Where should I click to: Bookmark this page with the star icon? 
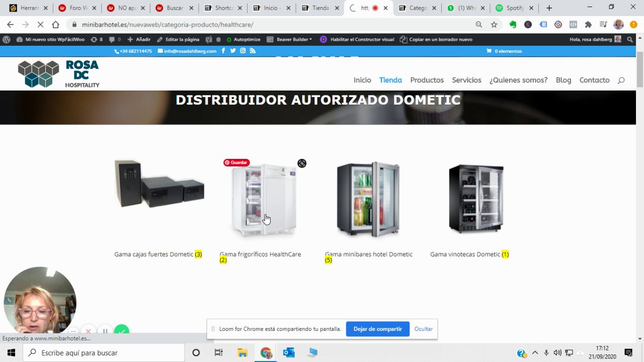tap(494, 25)
